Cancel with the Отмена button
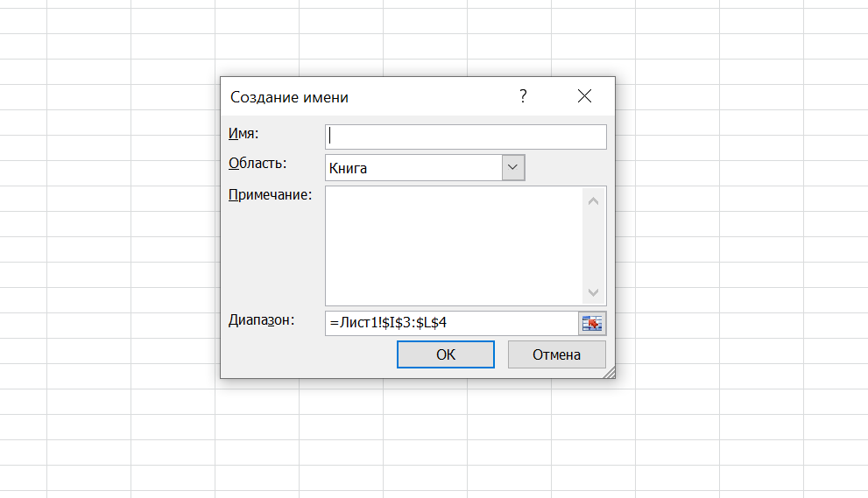Viewport: 868px width, 498px height. tap(557, 354)
